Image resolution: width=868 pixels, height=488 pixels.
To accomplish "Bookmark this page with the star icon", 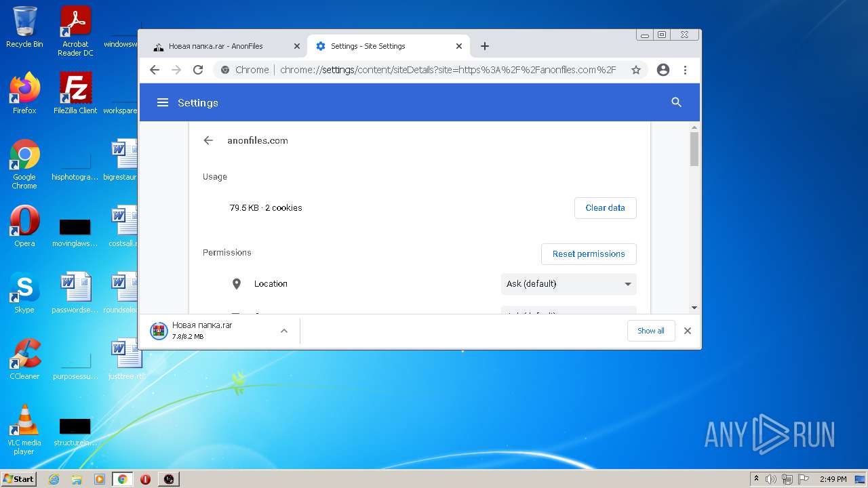I will click(x=636, y=70).
